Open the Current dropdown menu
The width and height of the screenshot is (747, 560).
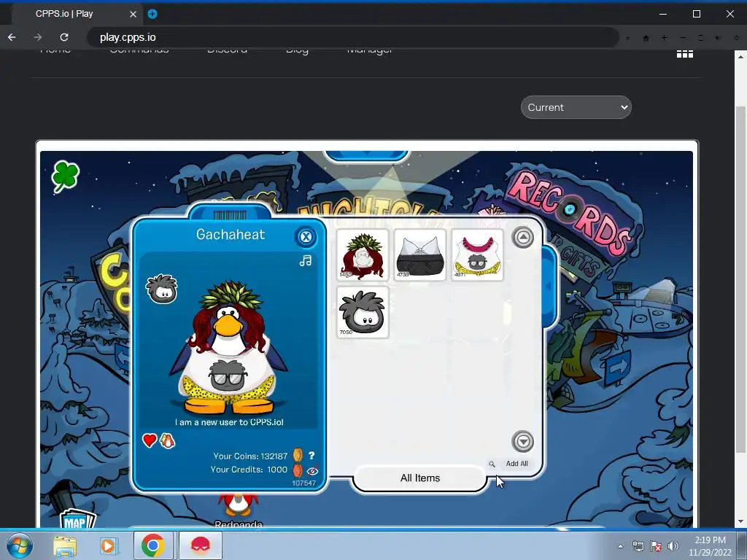576,107
